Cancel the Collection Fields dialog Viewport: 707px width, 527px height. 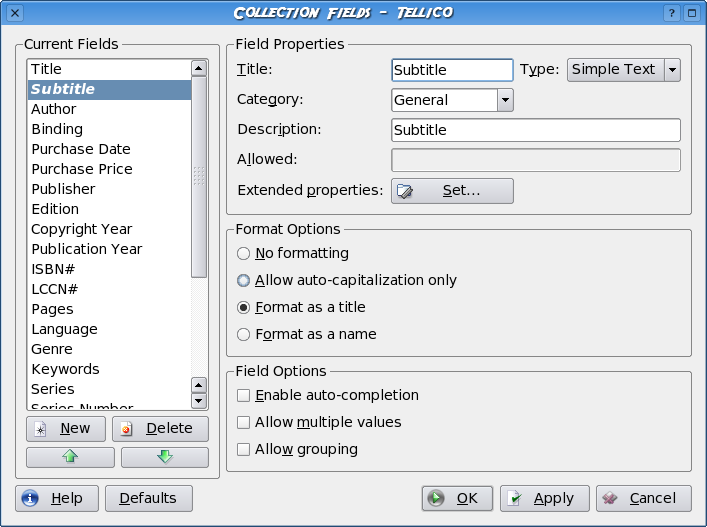644,498
